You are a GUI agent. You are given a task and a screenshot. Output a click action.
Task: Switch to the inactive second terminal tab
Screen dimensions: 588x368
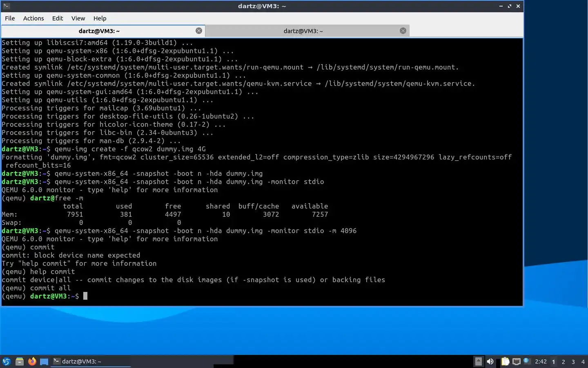(x=303, y=31)
